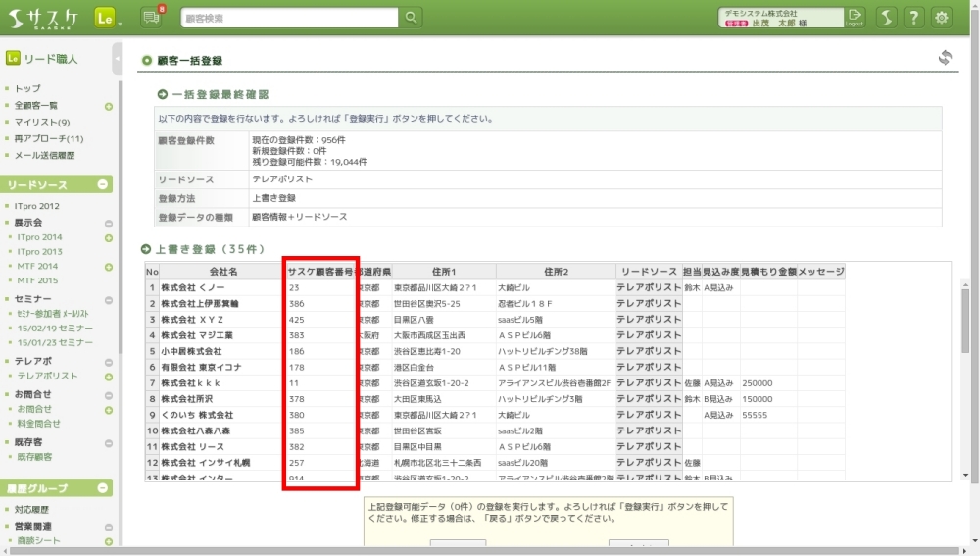Click the refresh arrows icon
980x556 pixels.
click(945, 59)
